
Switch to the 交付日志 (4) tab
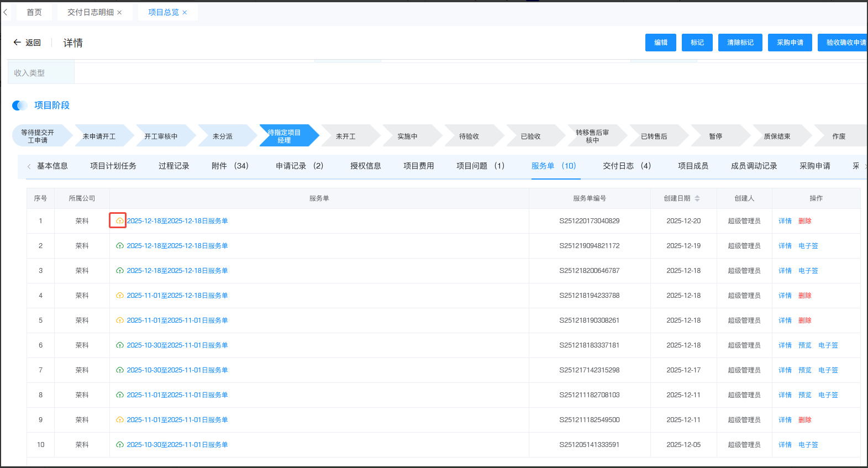627,166
